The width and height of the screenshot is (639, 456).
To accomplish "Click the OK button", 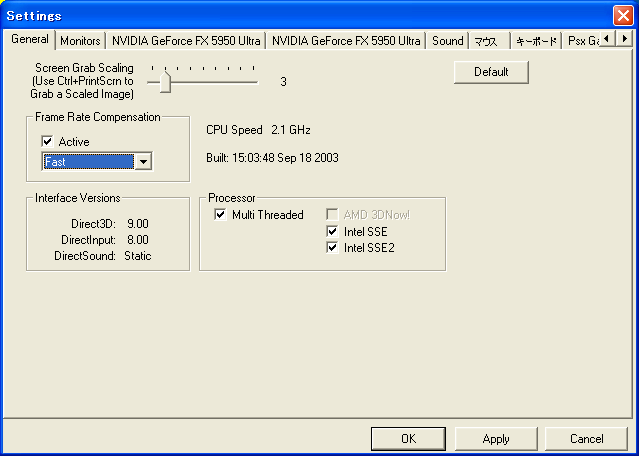I will [408, 439].
